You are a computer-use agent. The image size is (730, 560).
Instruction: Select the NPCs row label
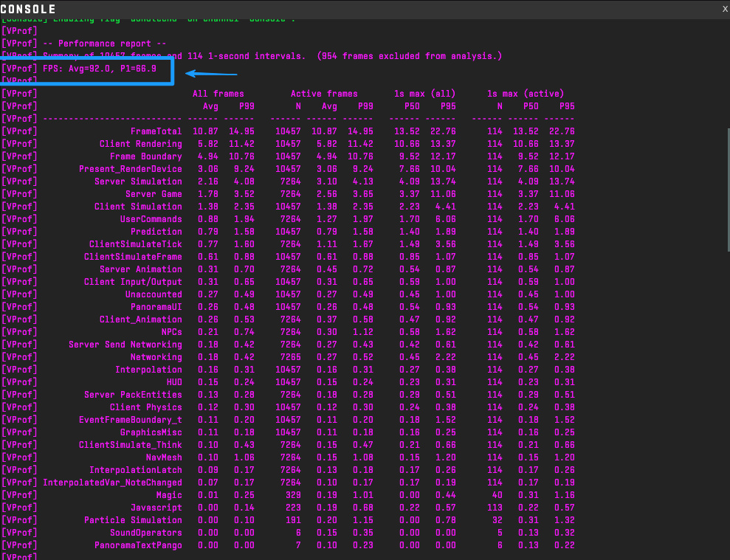(x=172, y=333)
